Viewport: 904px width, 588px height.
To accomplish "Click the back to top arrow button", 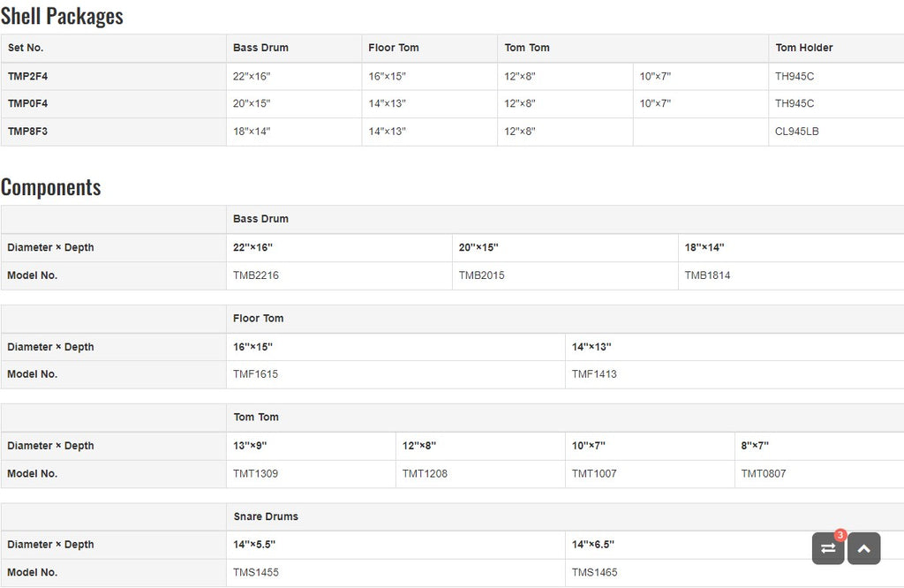I will coord(863,548).
